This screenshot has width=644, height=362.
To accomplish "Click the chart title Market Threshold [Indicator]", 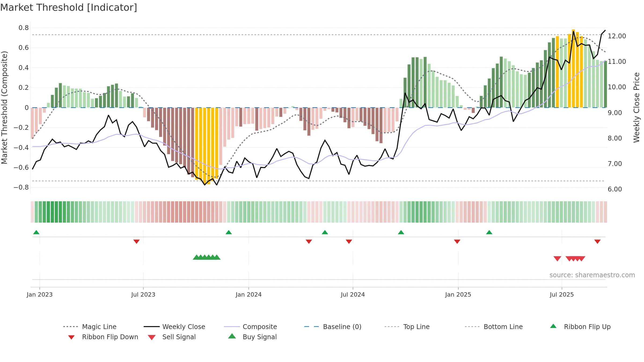I will (x=69, y=8).
